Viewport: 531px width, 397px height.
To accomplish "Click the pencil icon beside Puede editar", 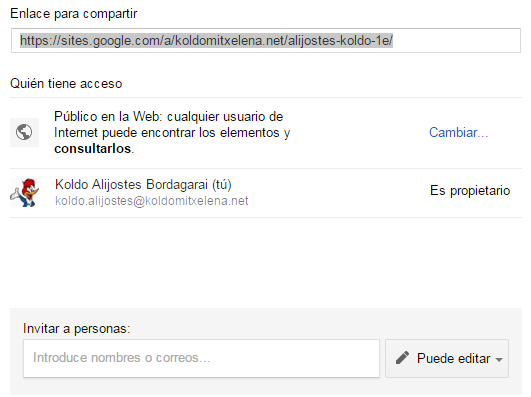I will coord(402,358).
